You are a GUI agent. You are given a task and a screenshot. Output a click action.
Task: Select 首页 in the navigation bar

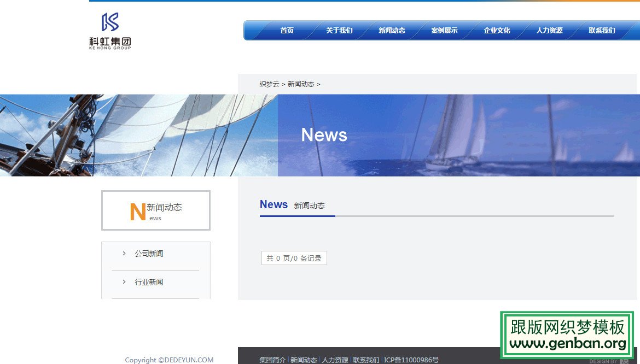click(x=287, y=31)
